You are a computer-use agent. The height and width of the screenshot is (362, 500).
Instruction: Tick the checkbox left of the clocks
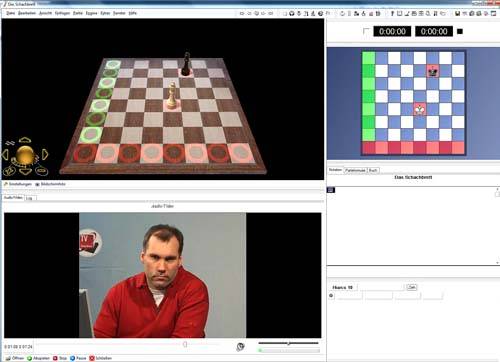(366, 31)
